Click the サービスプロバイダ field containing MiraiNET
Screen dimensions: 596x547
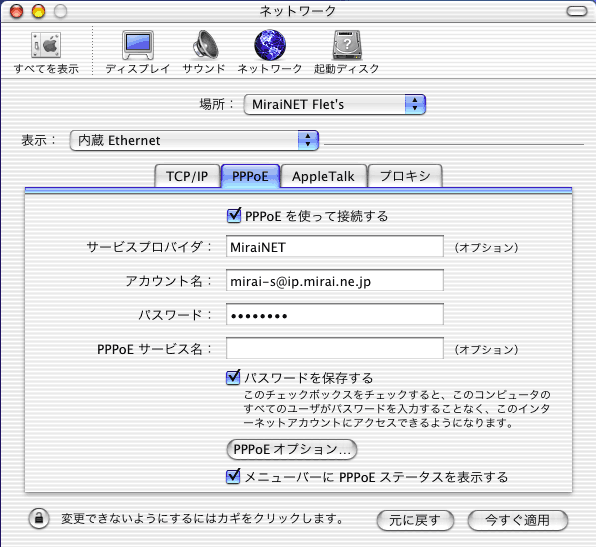point(334,246)
